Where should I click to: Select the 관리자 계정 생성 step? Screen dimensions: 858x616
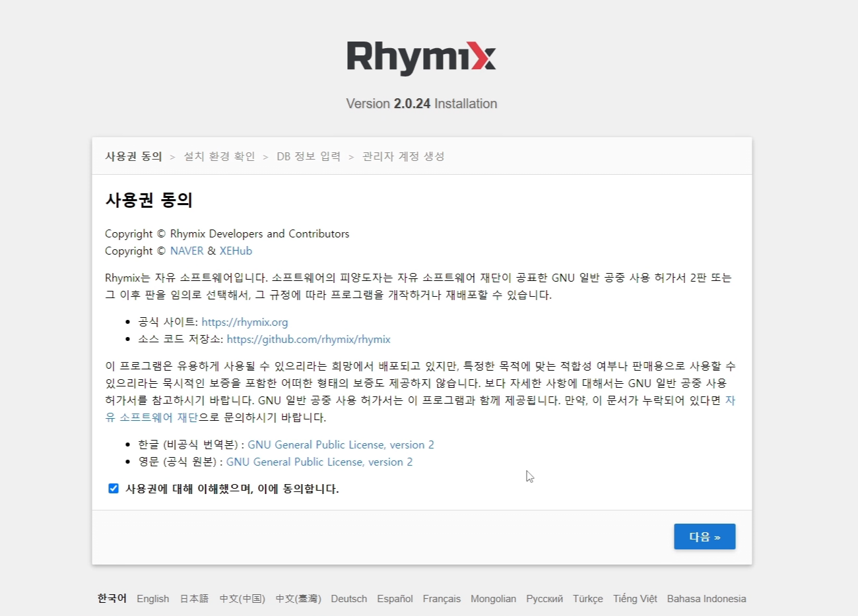403,156
